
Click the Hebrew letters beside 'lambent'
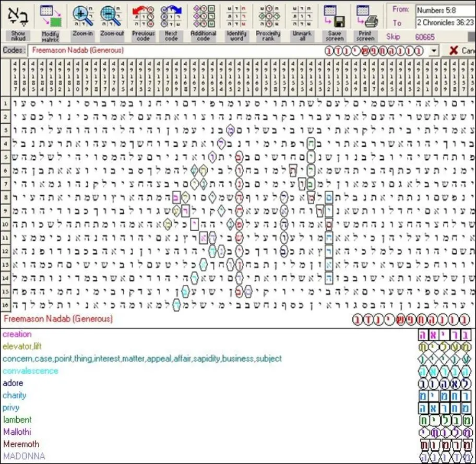pyautogui.click(x=445, y=420)
